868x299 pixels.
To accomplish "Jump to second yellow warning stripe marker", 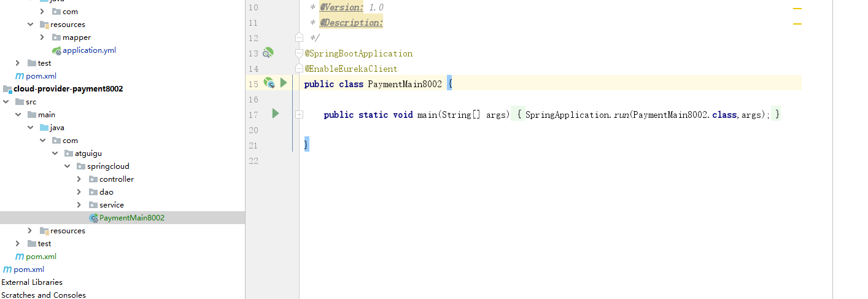I will pyautogui.click(x=797, y=24).
